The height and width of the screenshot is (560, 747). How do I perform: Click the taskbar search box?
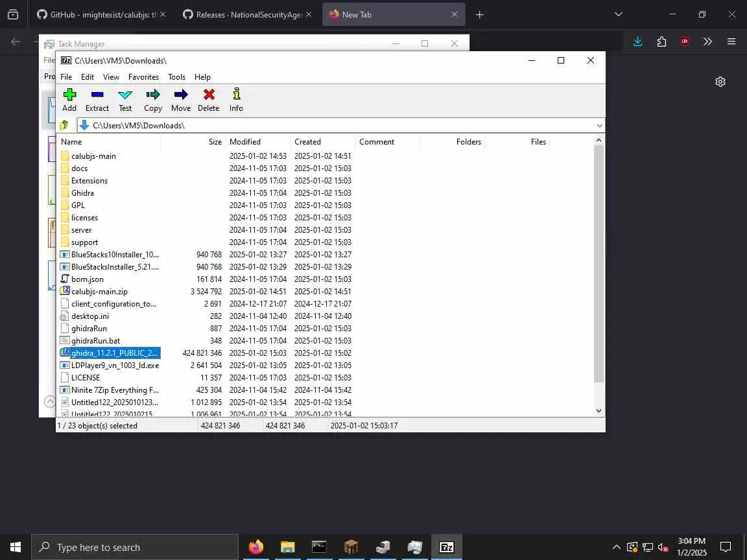(x=135, y=547)
